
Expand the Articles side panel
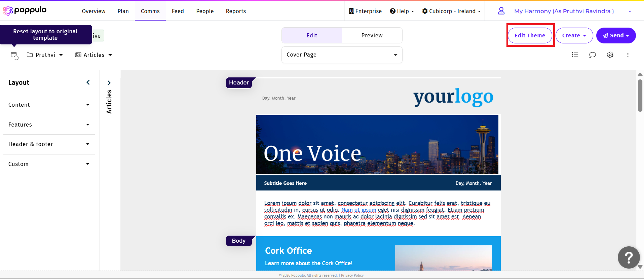click(x=109, y=83)
